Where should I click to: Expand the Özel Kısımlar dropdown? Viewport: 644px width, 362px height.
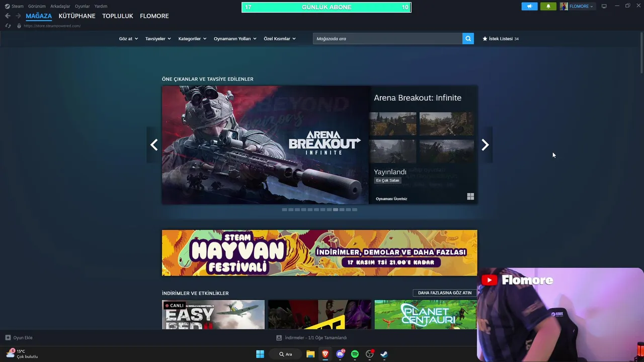[280, 39]
